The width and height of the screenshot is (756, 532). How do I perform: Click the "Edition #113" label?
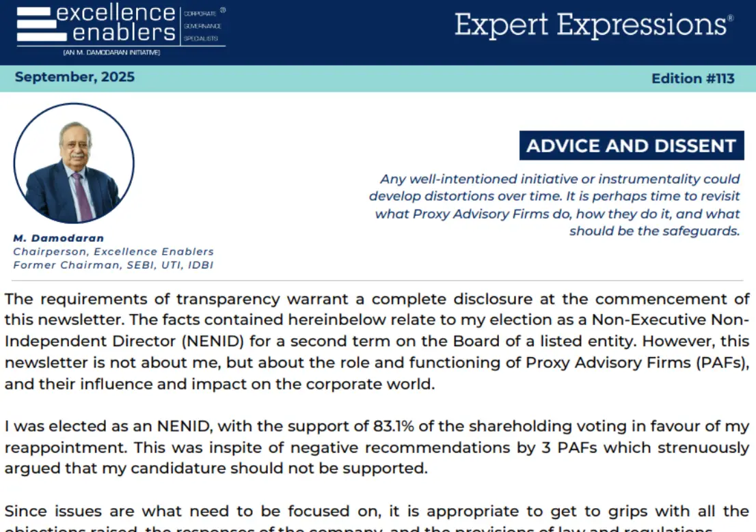click(692, 79)
